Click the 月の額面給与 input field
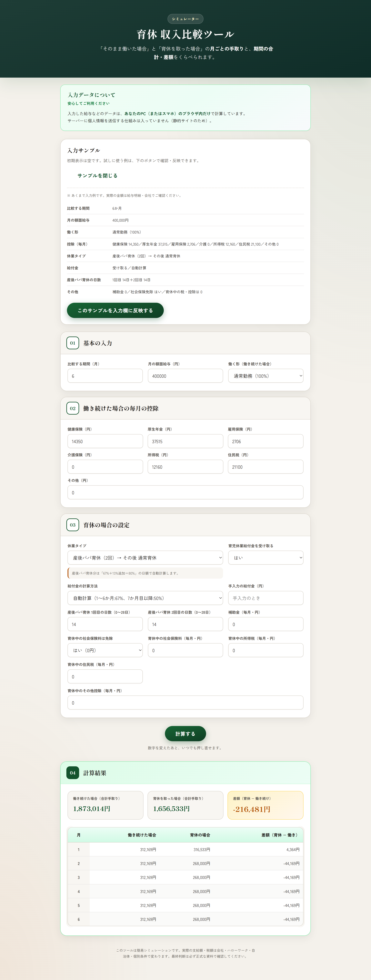This screenshot has height=980, width=371. tap(185, 376)
